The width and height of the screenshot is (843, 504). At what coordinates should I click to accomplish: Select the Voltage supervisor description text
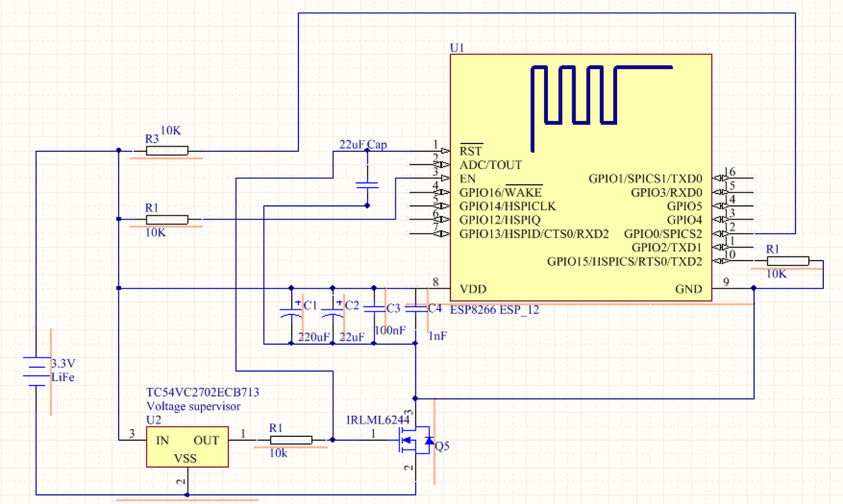[193, 406]
